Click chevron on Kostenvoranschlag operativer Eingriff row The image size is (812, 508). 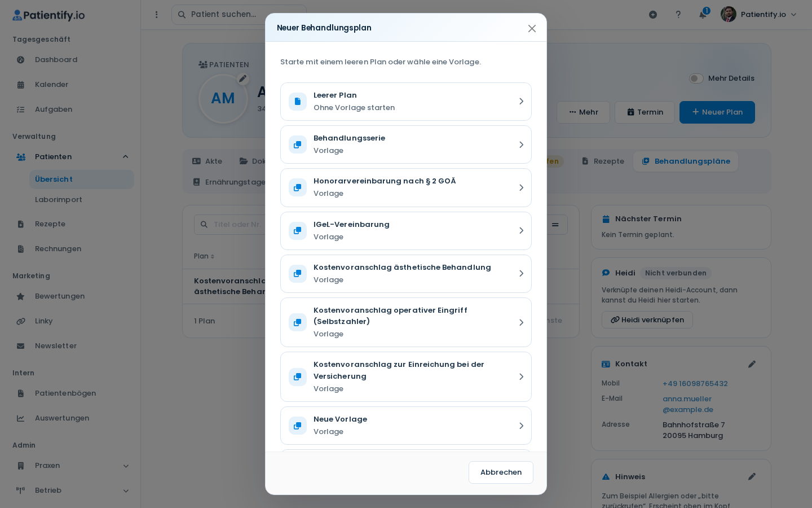click(x=521, y=322)
